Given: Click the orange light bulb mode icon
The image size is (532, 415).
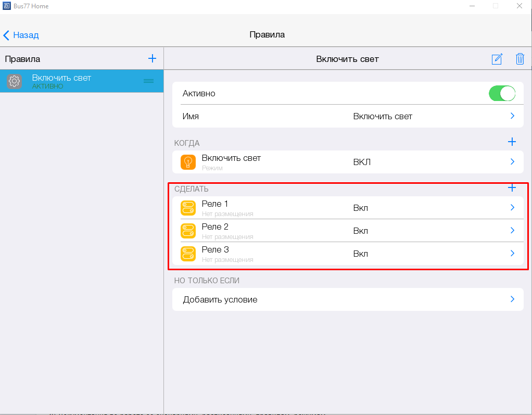Looking at the screenshot, I should pos(188,162).
